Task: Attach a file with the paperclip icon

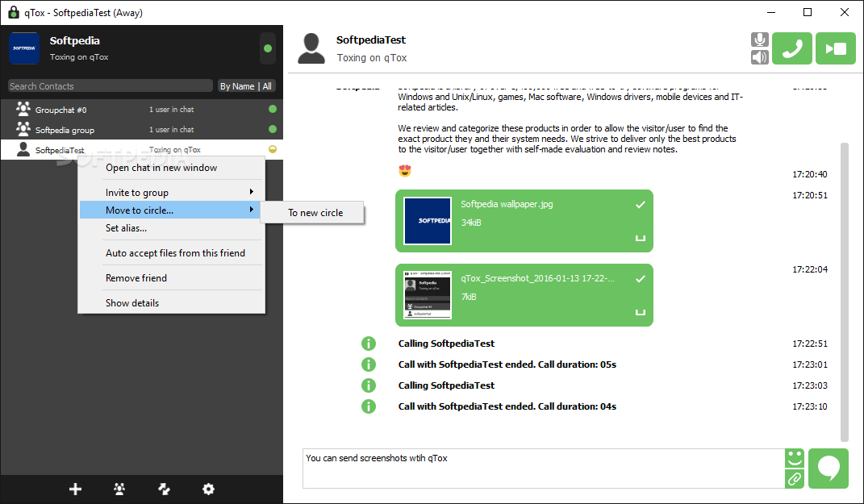Action: (794, 479)
